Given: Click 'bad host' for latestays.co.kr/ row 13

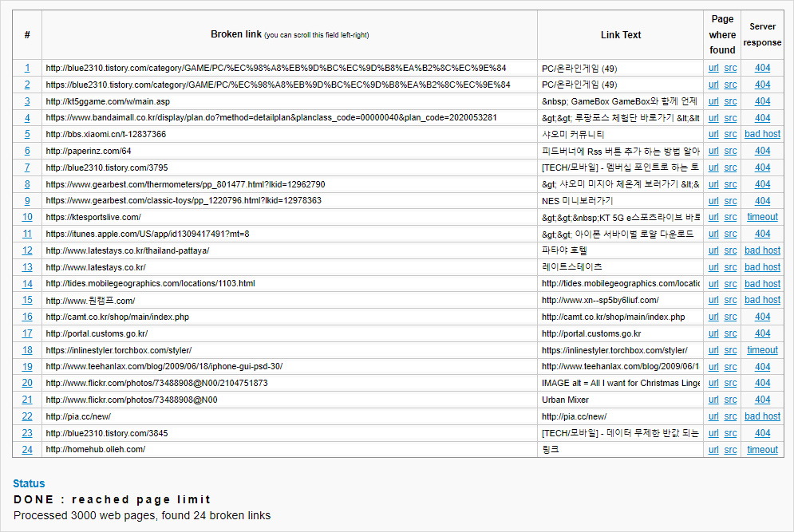Looking at the screenshot, I should (x=762, y=267).
